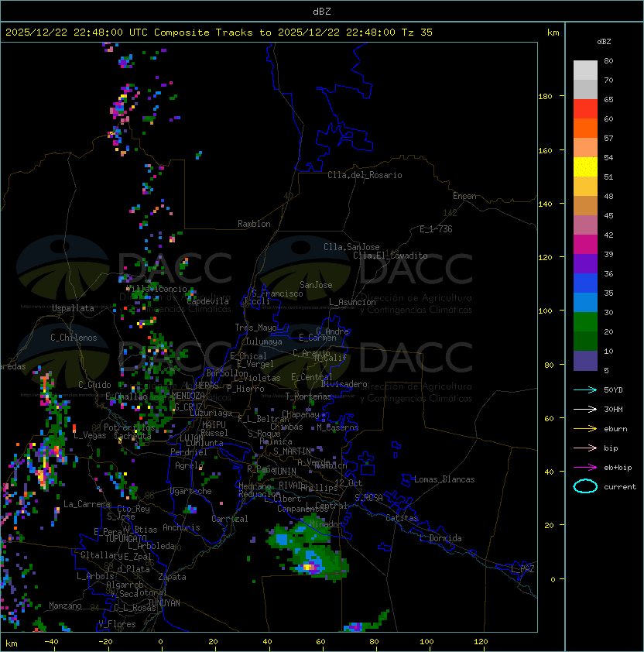Click the 'La_Carrera' place label
Viewport: 644px width, 652px height.
(x=87, y=504)
